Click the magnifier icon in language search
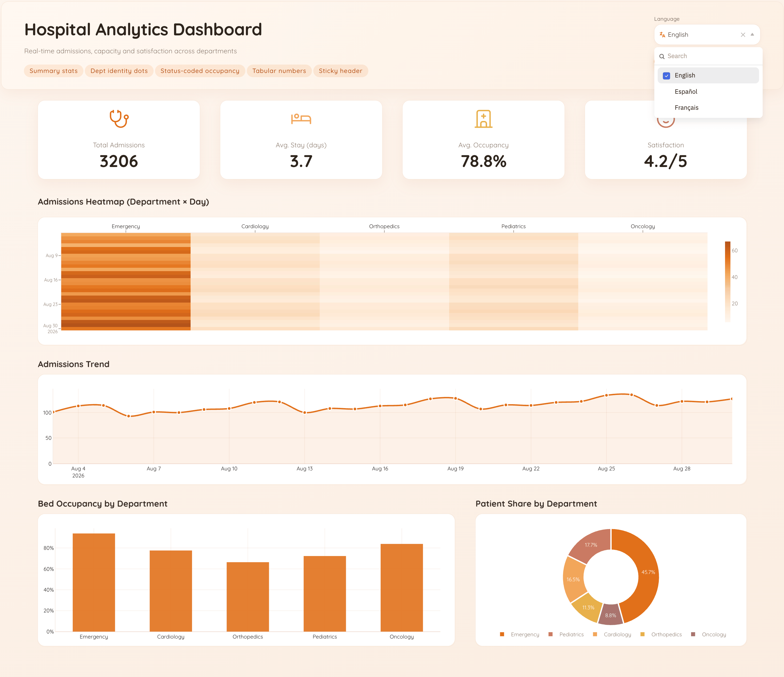This screenshot has height=677, width=784. (662, 56)
